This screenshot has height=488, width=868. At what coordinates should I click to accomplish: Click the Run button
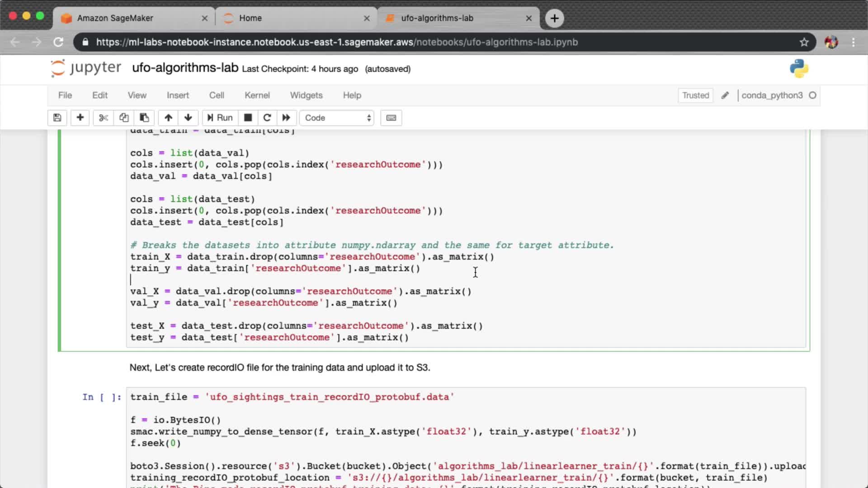point(220,118)
